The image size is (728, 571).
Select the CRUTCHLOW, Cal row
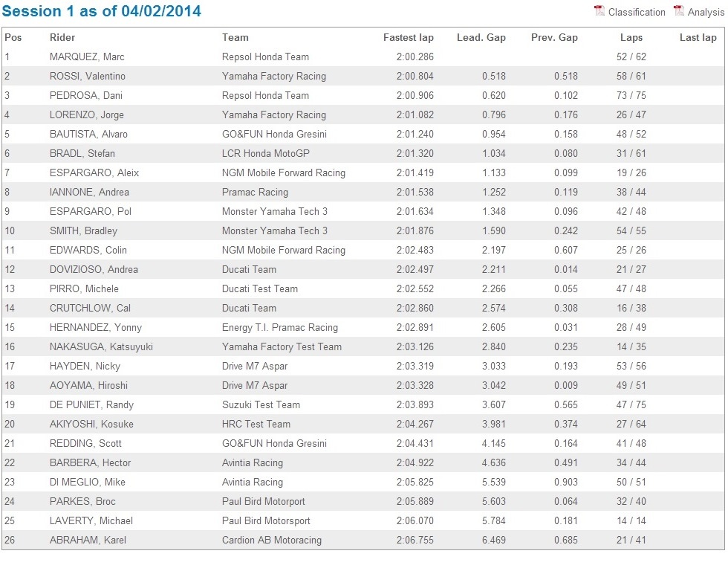(x=363, y=308)
